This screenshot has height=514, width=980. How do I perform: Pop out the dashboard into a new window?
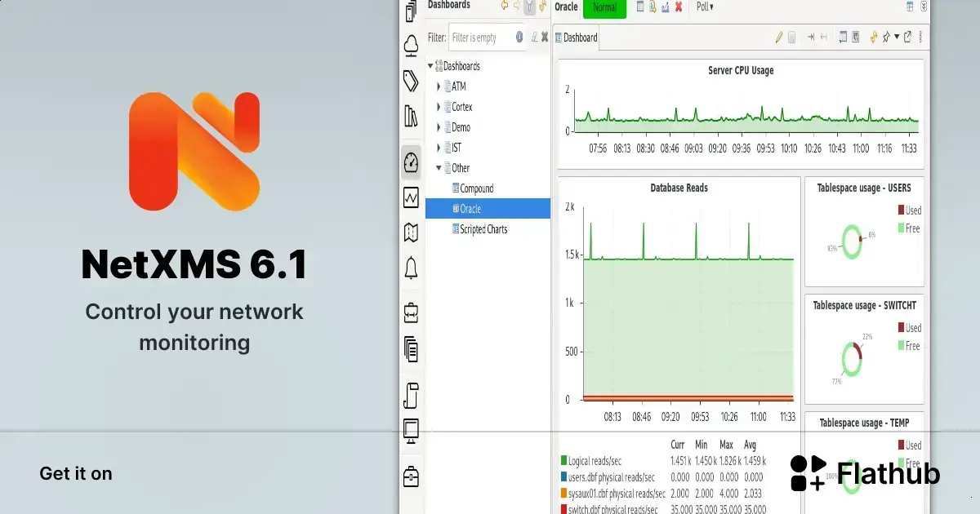[907, 37]
